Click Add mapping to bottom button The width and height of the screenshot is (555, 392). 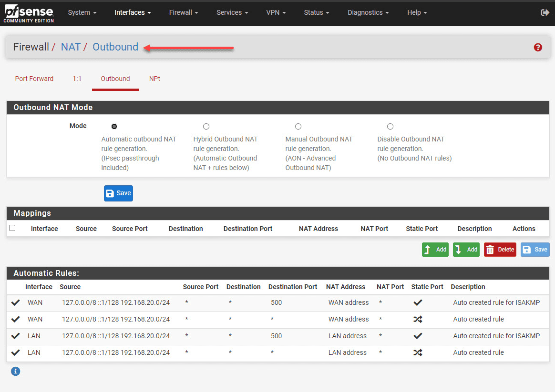click(x=466, y=250)
